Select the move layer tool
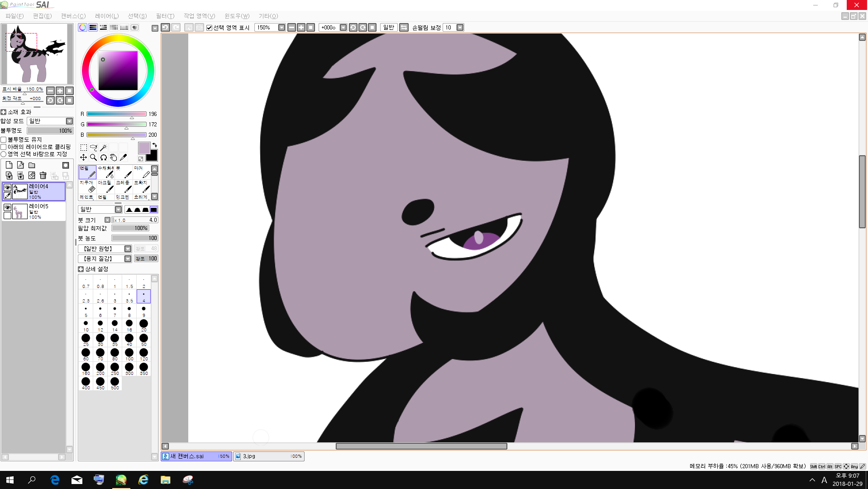Screen dimensions: 868x489 83,158
